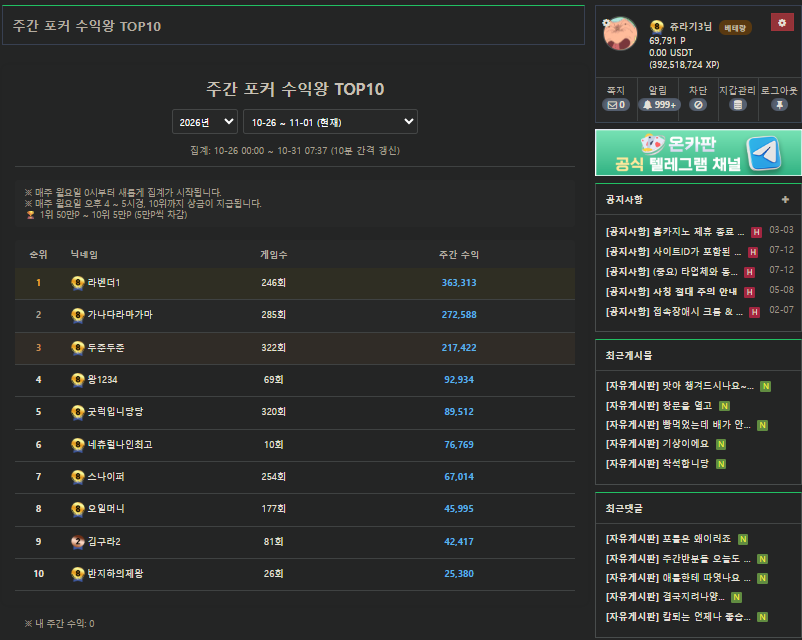The height and width of the screenshot is (640, 802).
Task: Click the N new badge on 창문을 열고
Action: (724, 406)
